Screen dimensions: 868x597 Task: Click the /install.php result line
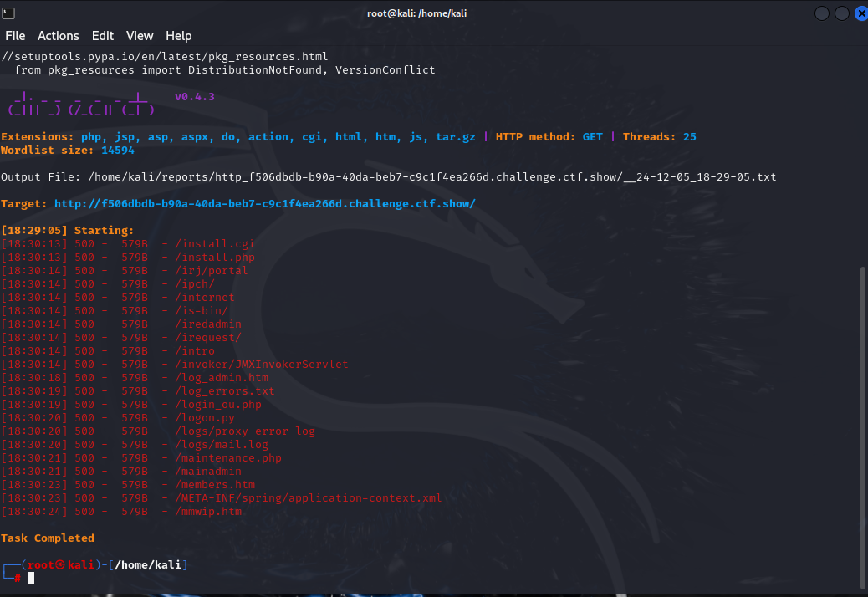pyautogui.click(x=214, y=258)
